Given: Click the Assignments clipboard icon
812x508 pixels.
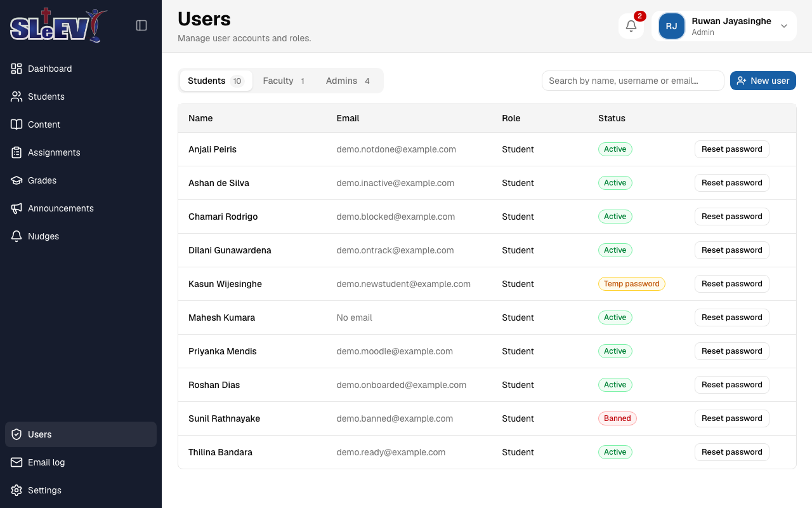Looking at the screenshot, I should 16,152.
